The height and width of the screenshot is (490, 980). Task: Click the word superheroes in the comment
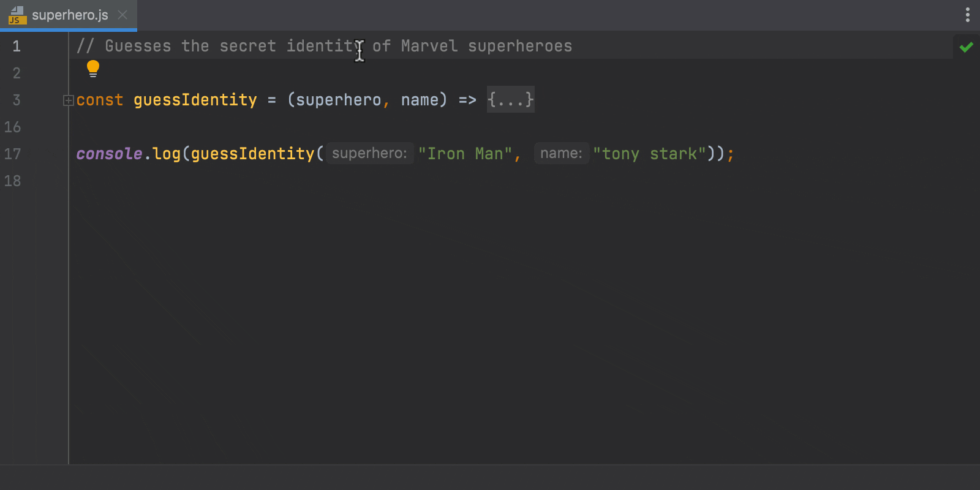click(520, 46)
